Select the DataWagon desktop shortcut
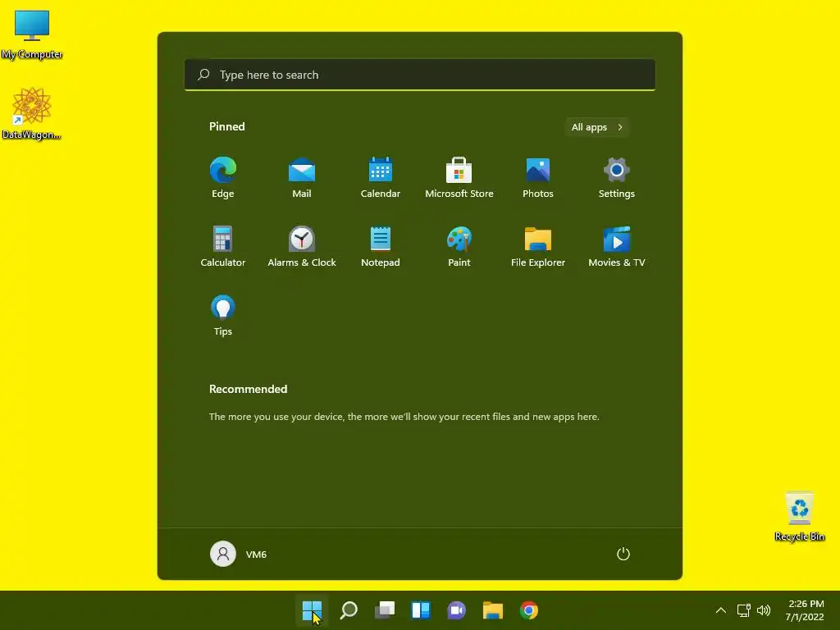 [32, 113]
